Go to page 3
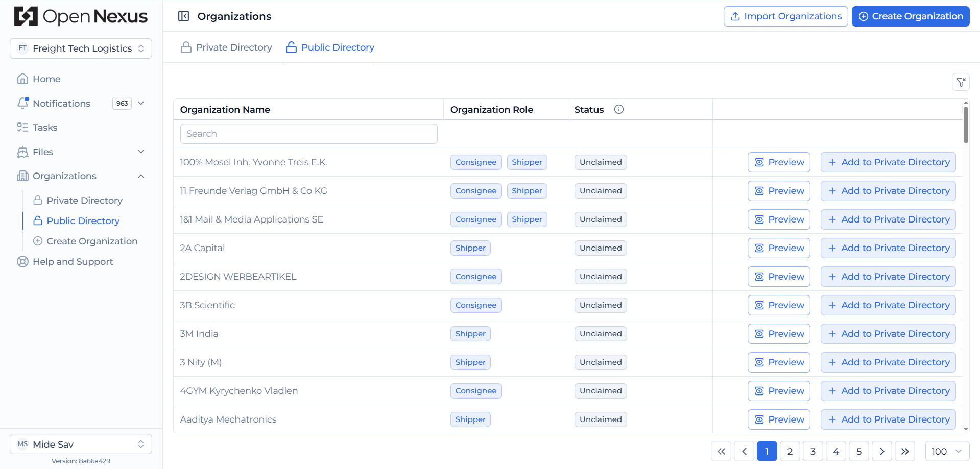980x469 pixels. coord(813,451)
